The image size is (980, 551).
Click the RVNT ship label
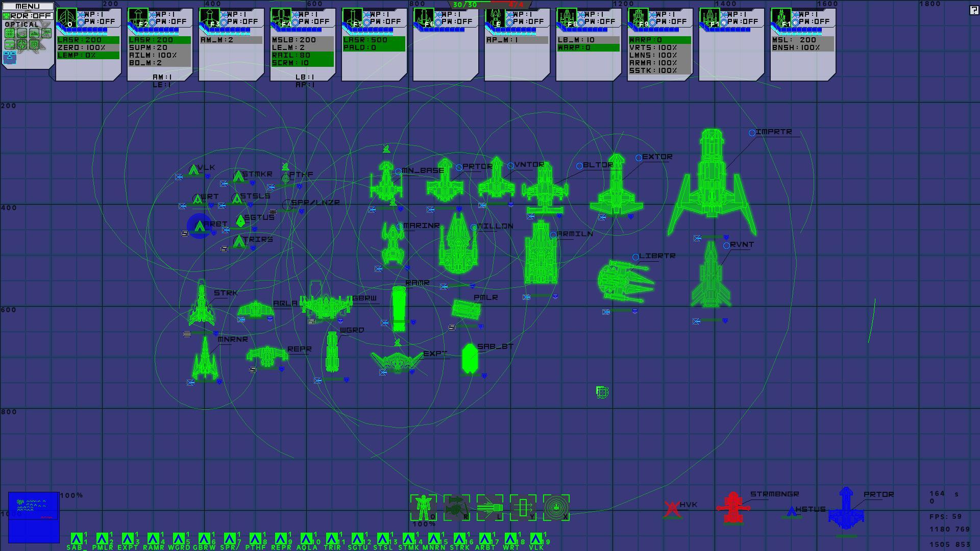pyautogui.click(x=742, y=245)
